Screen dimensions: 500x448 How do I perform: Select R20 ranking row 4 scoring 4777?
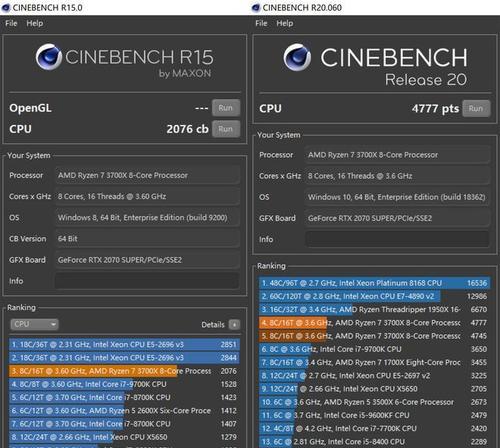tap(375, 323)
